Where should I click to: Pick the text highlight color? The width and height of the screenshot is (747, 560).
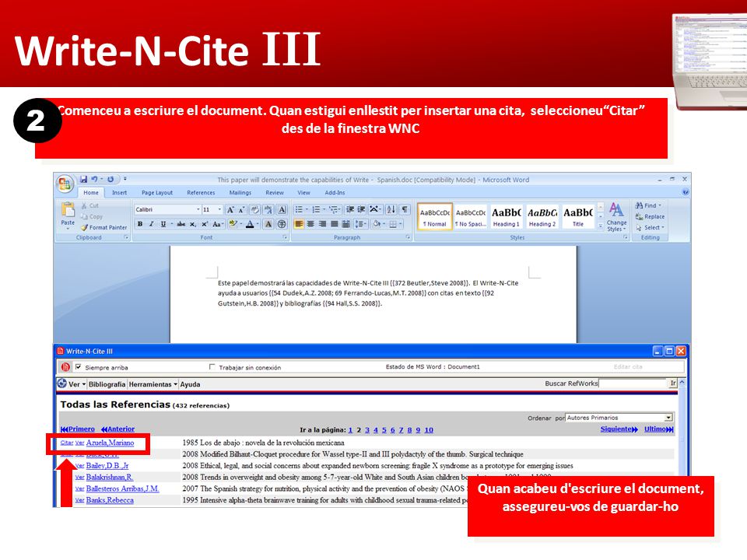coord(233,224)
